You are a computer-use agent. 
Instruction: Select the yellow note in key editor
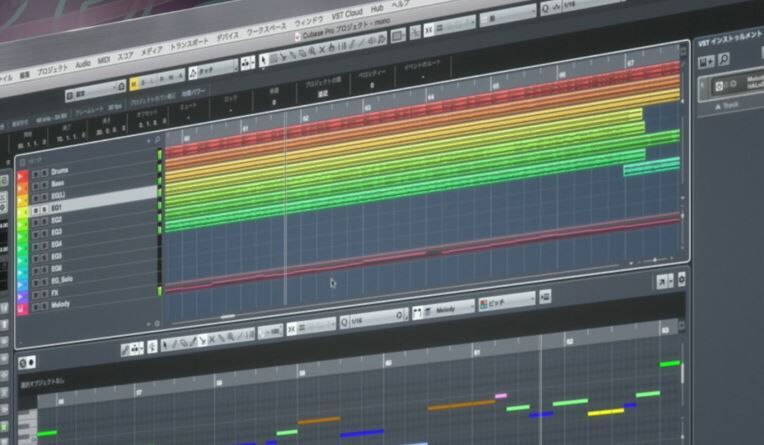point(606,412)
